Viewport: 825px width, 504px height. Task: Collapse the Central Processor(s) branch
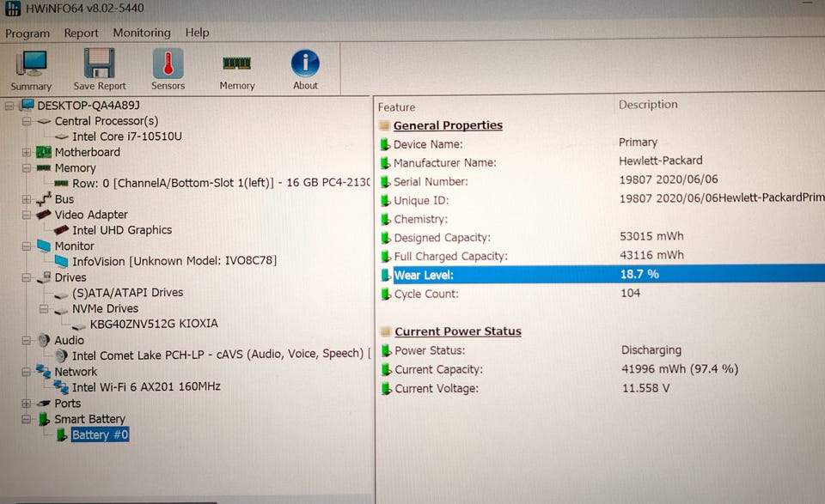(x=27, y=121)
